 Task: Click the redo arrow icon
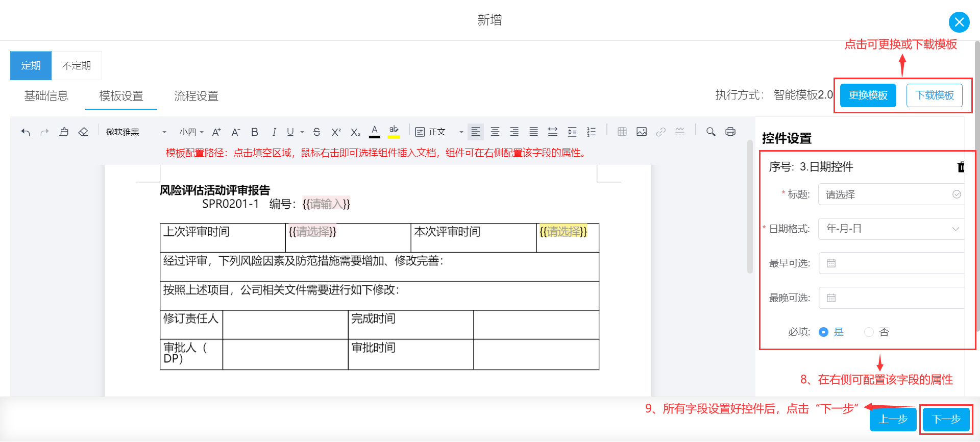pos(44,132)
